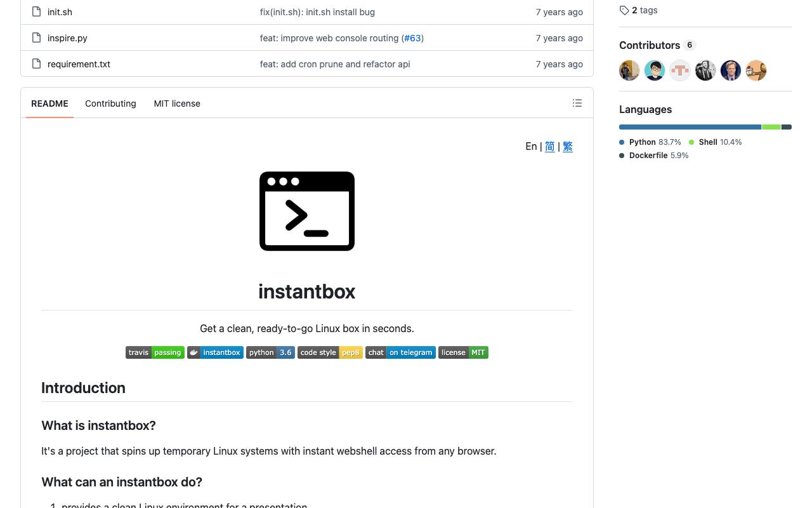This screenshot has height=508, width=812.
Task: Open the fourth contributor black-and-white avatar
Action: [x=705, y=70]
